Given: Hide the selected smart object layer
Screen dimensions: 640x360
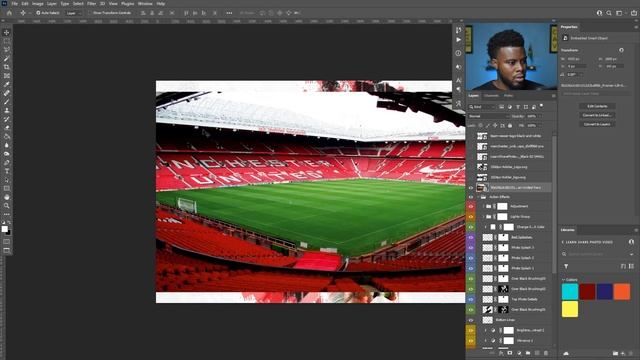Looking at the screenshot, I should click(x=471, y=188).
